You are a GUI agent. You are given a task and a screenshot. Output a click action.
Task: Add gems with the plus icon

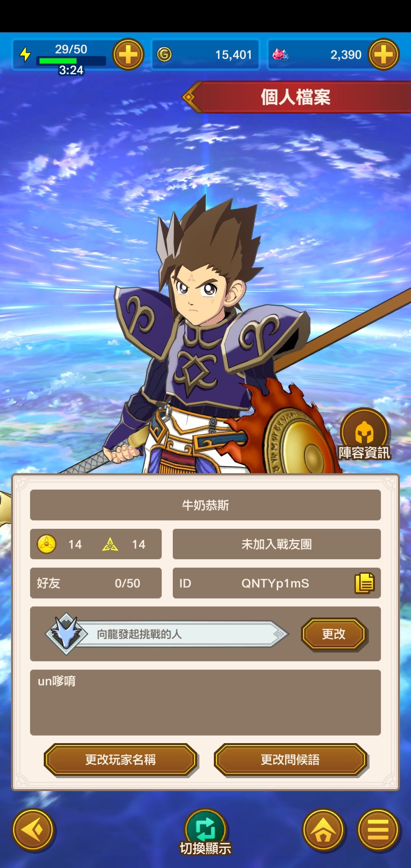tap(384, 54)
